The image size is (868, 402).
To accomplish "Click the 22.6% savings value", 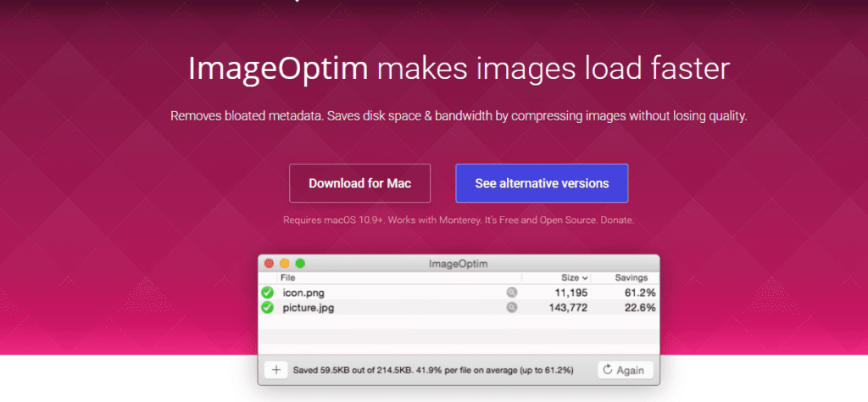I will tap(640, 308).
